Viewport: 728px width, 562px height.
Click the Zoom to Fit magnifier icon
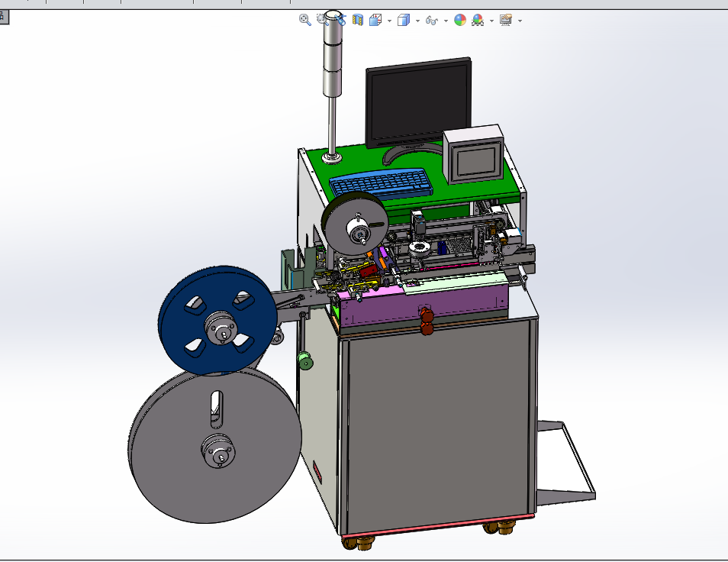point(304,20)
